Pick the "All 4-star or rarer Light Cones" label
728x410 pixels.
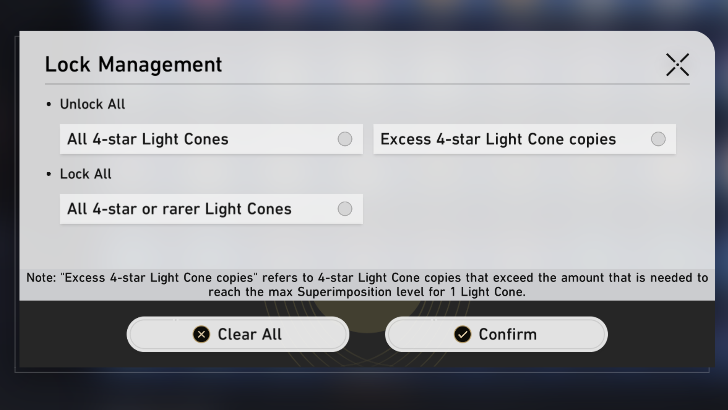coord(179,209)
